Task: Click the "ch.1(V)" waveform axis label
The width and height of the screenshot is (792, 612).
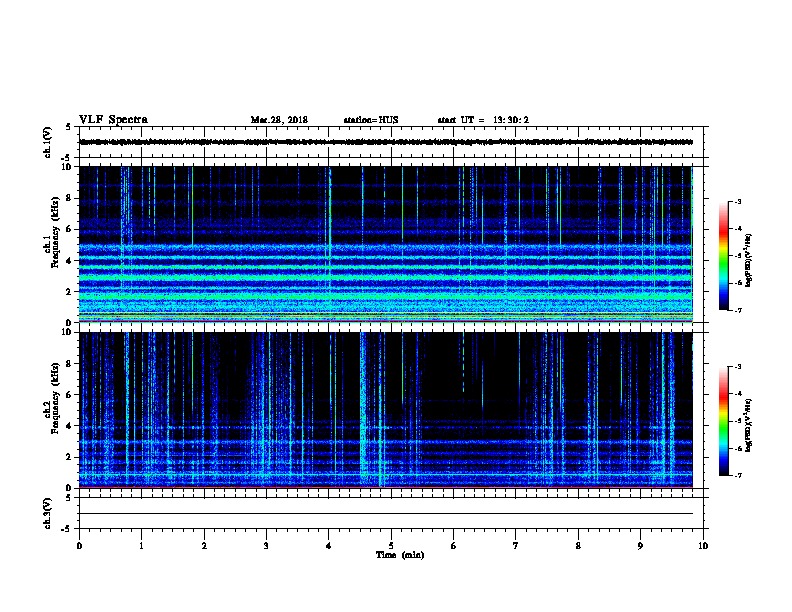Action: click(48, 142)
